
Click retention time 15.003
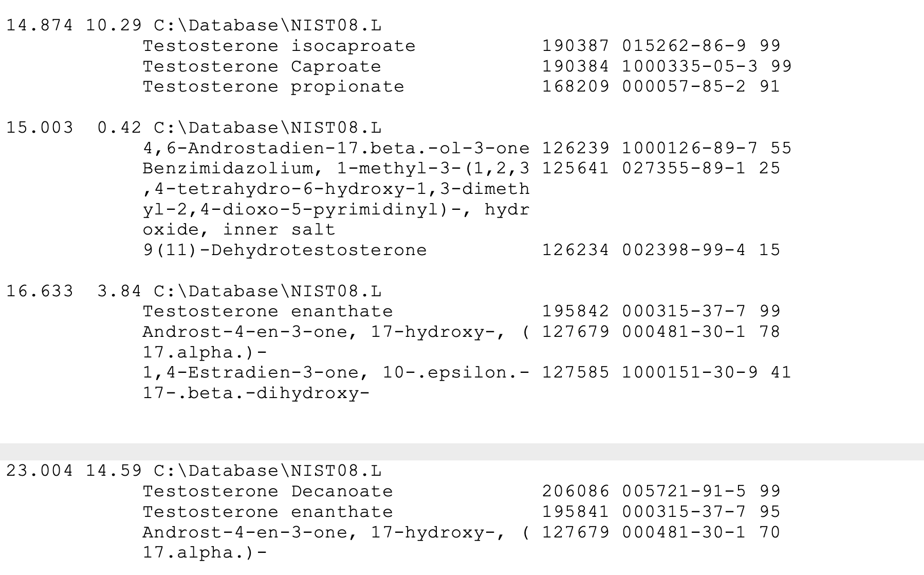[40, 128]
